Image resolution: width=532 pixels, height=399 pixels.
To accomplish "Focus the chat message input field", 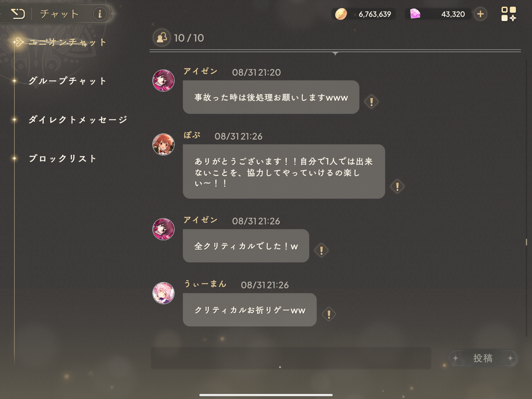I will 291,358.
